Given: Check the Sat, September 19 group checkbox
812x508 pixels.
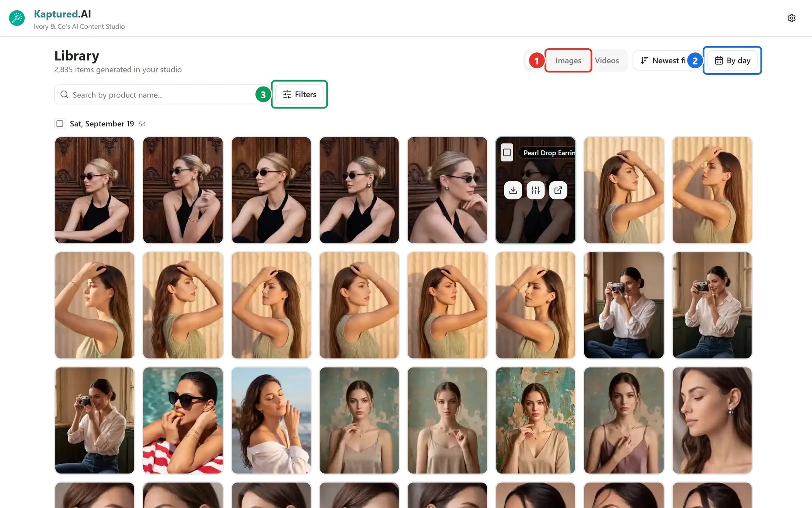Looking at the screenshot, I should click(x=60, y=124).
